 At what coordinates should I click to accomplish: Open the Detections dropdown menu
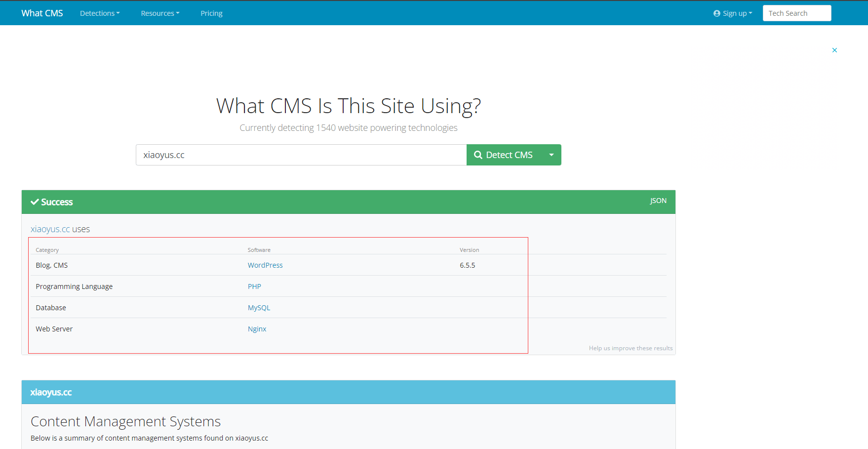[x=100, y=13]
